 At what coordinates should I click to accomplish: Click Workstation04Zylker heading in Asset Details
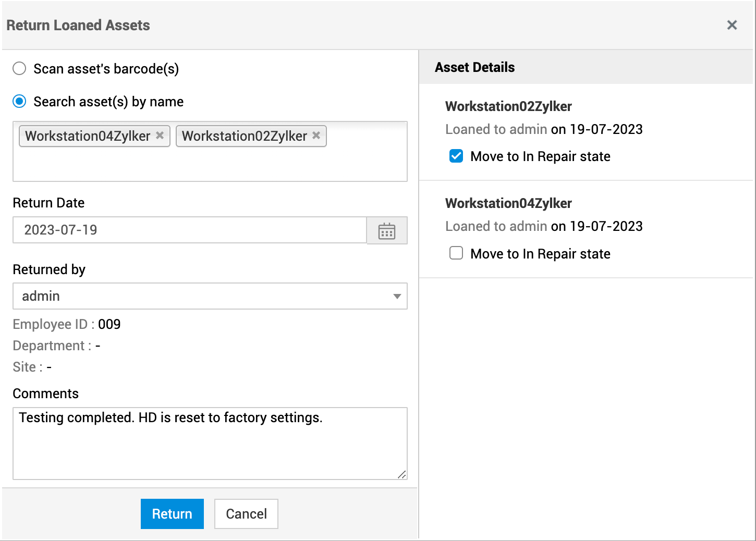(508, 203)
